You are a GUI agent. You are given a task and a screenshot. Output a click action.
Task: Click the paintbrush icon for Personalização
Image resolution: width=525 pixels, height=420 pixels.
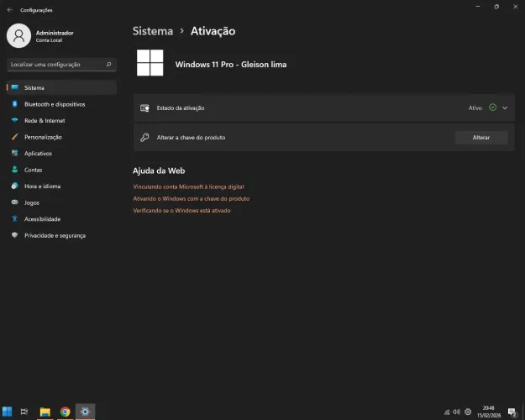click(15, 137)
